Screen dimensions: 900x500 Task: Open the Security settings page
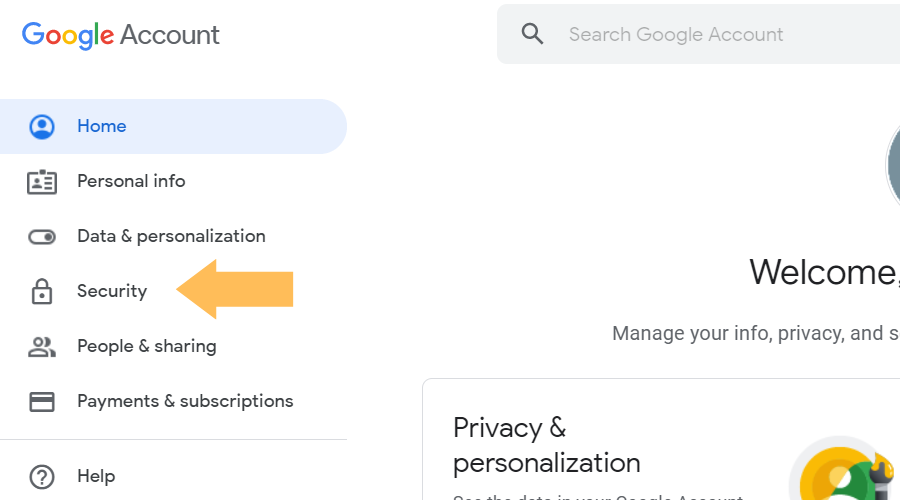coord(112,292)
